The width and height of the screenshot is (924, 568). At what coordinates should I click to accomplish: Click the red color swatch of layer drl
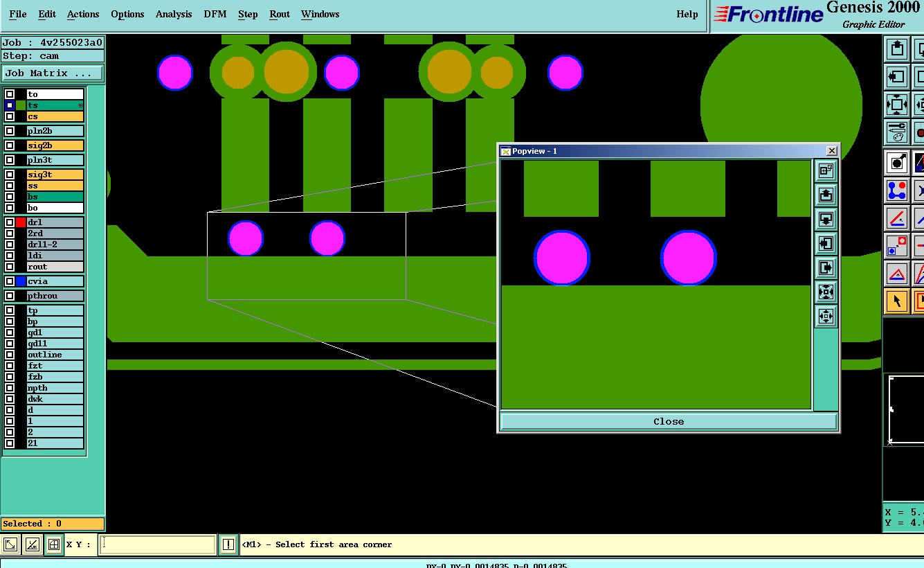pyautogui.click(x=21, y=222)
